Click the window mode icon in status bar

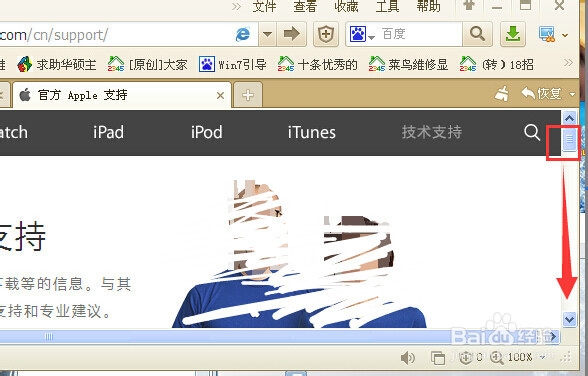tap(438, 358)
